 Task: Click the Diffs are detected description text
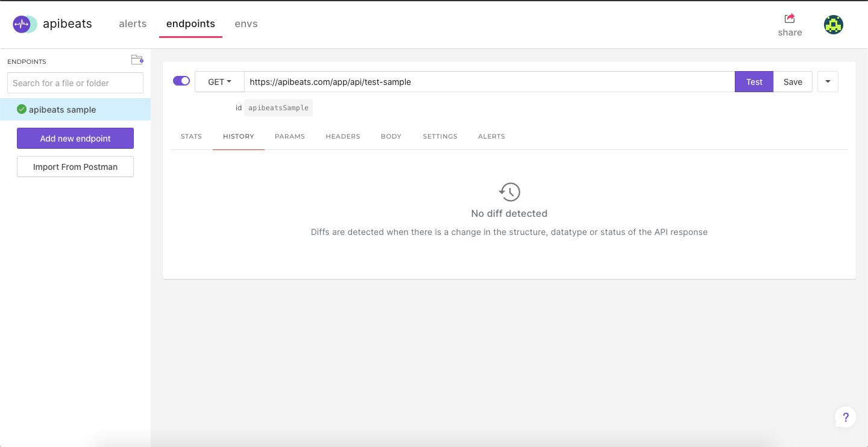[x=509, y=232]
